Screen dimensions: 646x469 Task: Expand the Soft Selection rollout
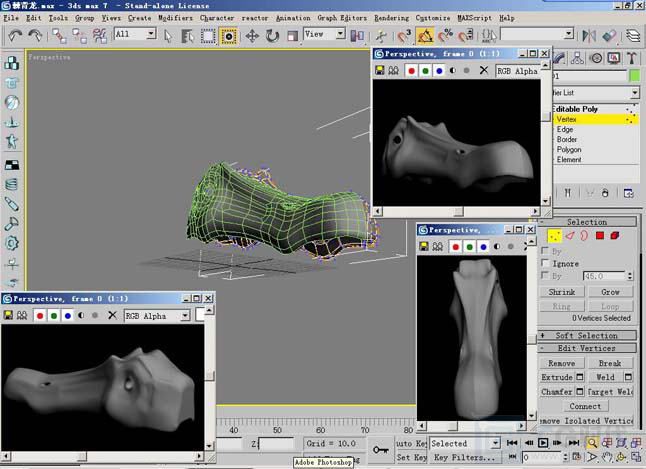tap(587, 335)
